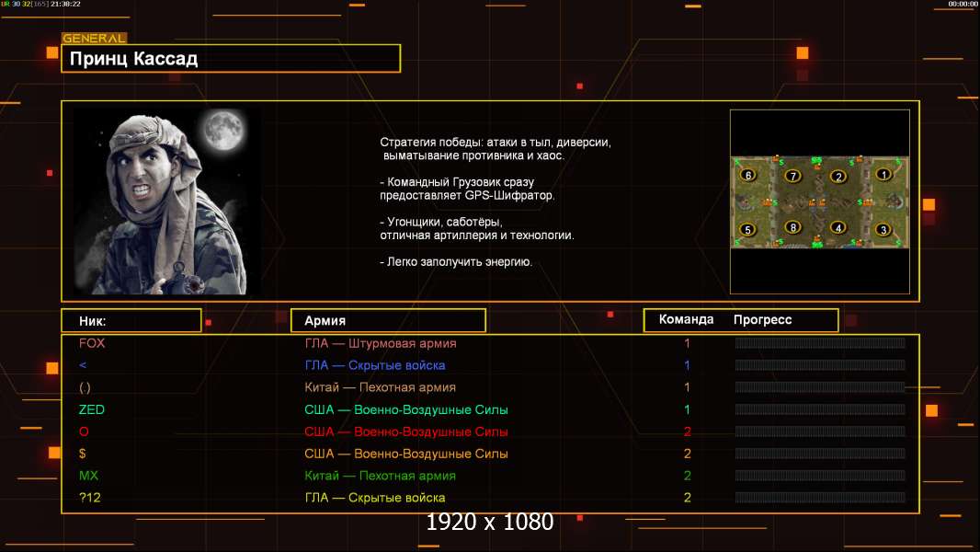Select start position 2 on the minimap
The width and height of the screenshot is (980, 552).
click(838, 177)
